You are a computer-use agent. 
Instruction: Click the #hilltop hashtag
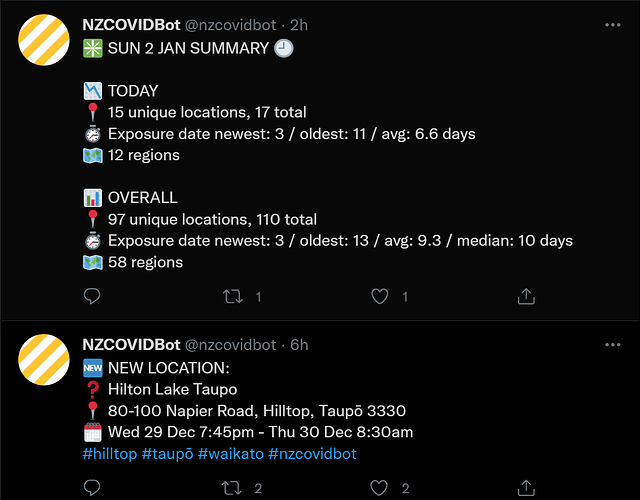[110, 454]
